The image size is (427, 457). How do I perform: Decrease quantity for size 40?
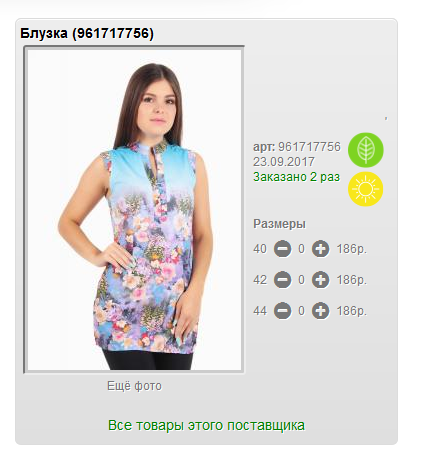[x=282, y=249]
